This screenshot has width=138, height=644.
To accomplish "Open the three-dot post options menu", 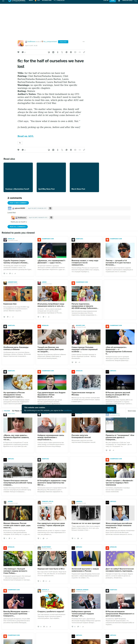I will point(84,42).
